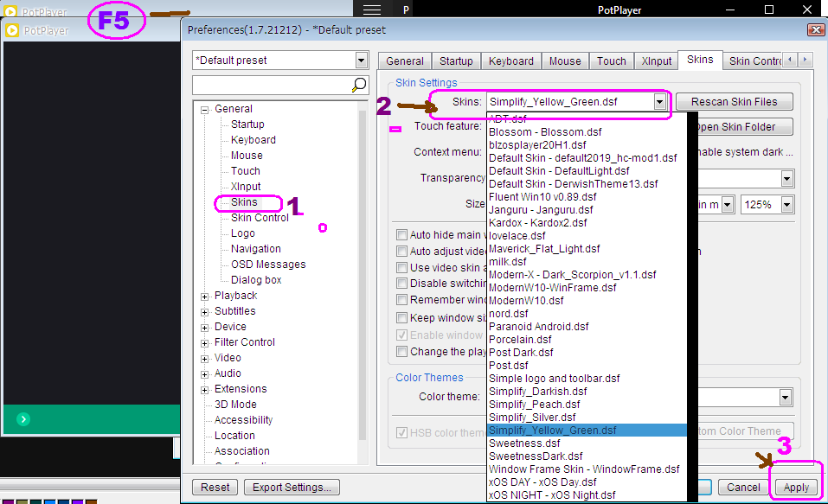Viewport: 828px width, 504px height.
Task: Click the green arrow button in player window
Action: 23,419
